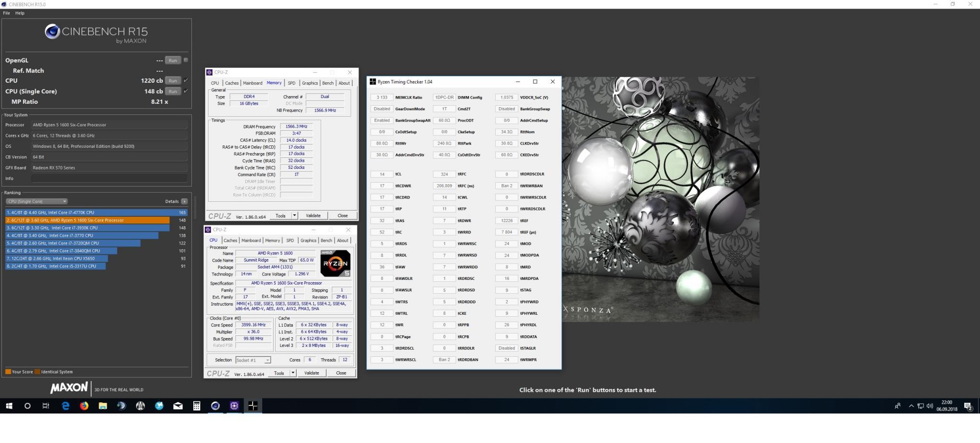The image size is (980, 443).
Task: Show hidden system tray icons
Action: (911, 406)
